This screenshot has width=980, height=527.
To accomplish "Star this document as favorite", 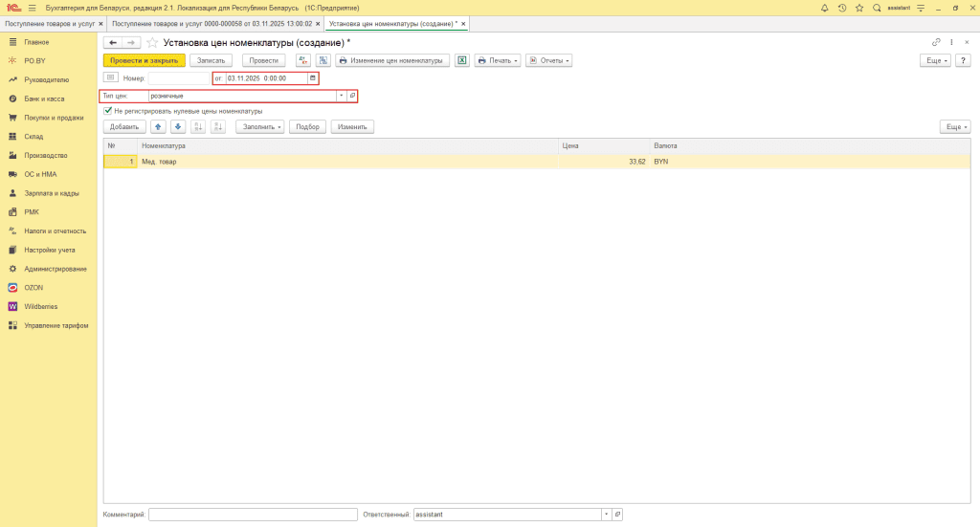I will 152,43.
